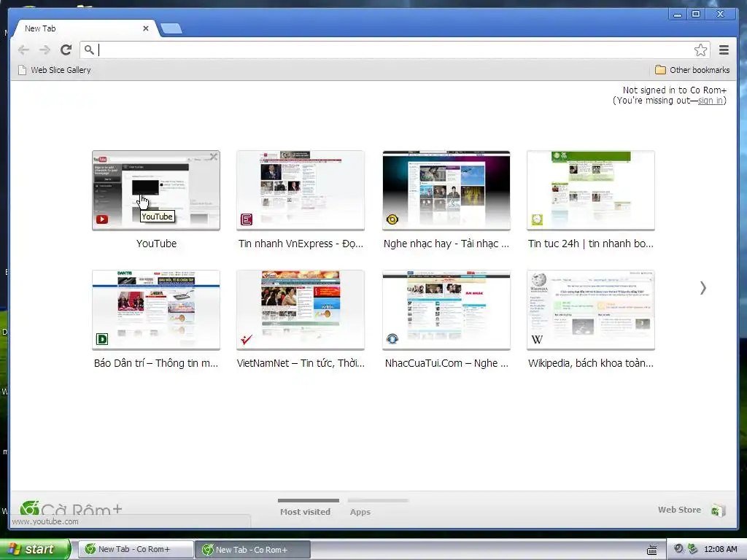Click the browser forward arrow
This screenshot has height=560, width=747.
tap(44, 50)
